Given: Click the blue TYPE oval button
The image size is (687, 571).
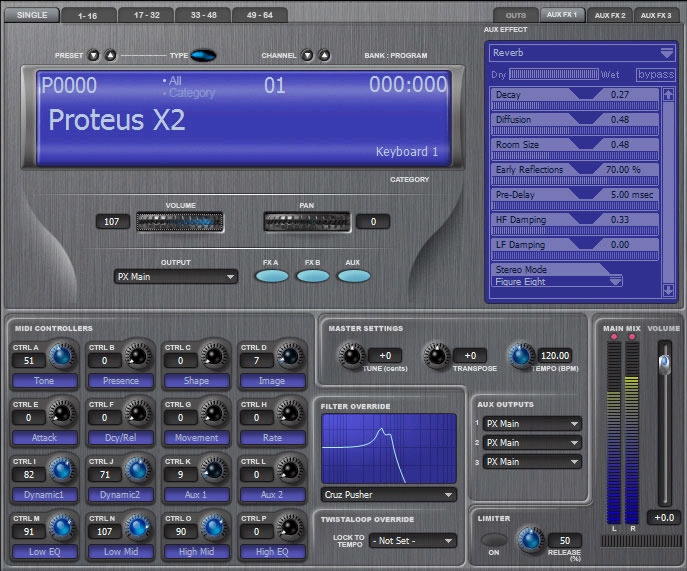Looking at the screenshot, I should [x=203, y=55].
